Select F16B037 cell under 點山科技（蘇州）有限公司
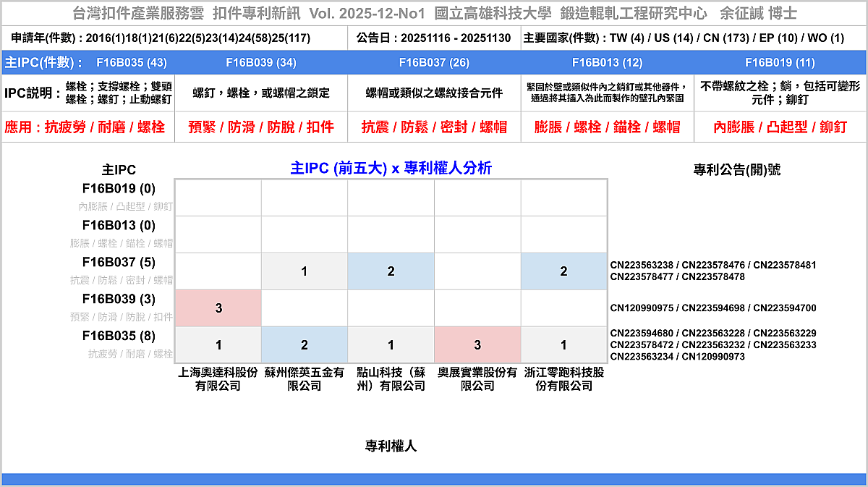868x487 pixels. click(391, 271)
